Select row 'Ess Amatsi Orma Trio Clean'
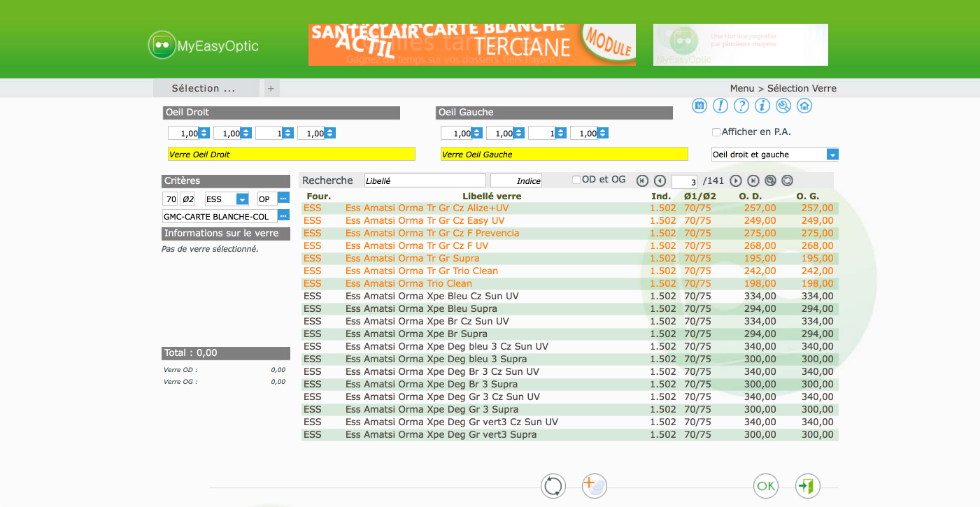This screenshot has width=980, height=507. click(x=569, y=283)
